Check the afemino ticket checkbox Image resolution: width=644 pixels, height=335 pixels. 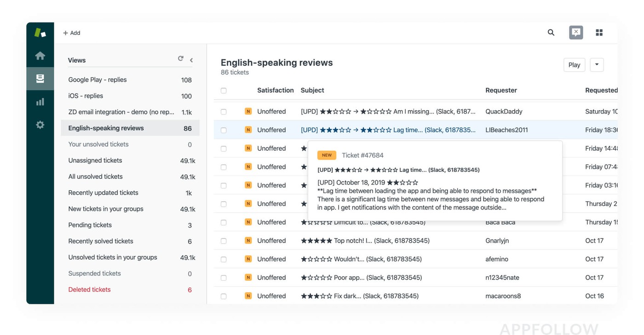point(224,259)
